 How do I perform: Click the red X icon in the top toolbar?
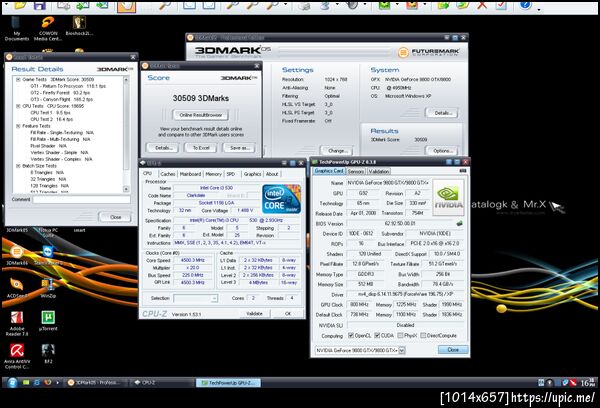[482, 5]
